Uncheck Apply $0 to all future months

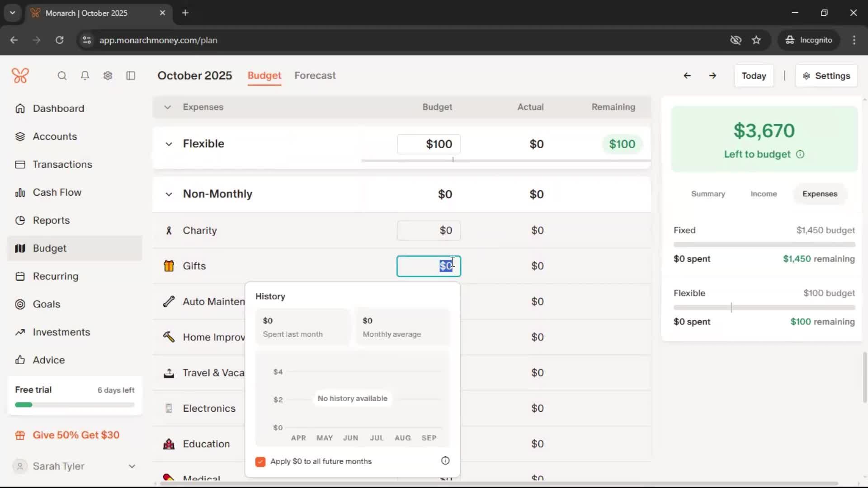[260, 461]
